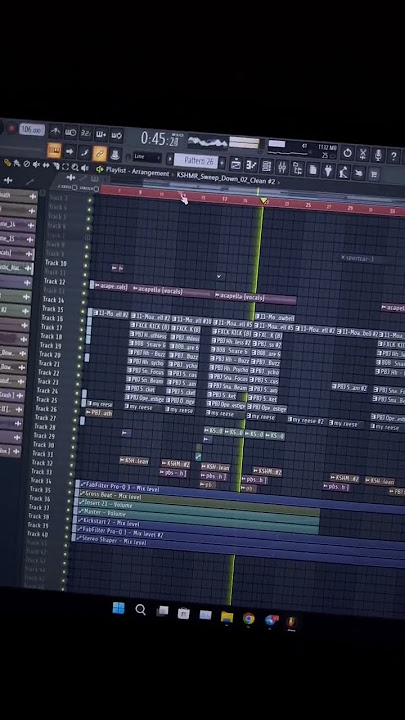The image size is (405, 720).
Task: Select the FabFilter Pro-Q 3 - Mix level automation clip
Action: (241, 497)
